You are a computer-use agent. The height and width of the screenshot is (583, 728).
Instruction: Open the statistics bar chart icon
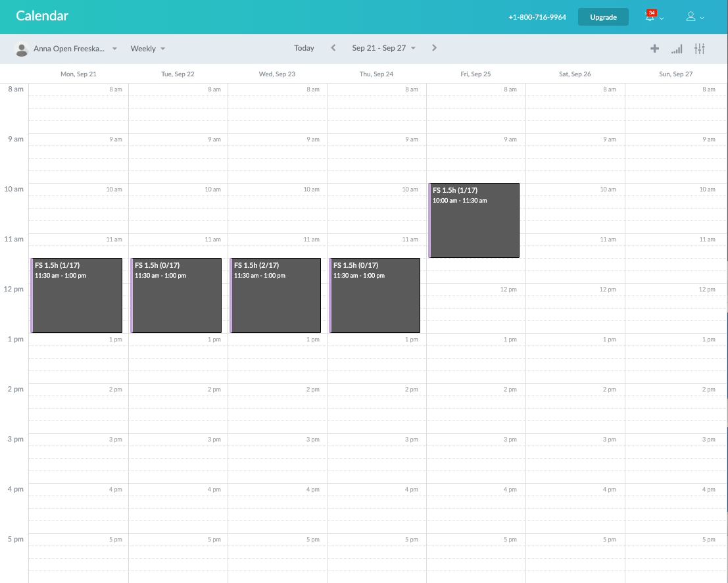[676, 48]
